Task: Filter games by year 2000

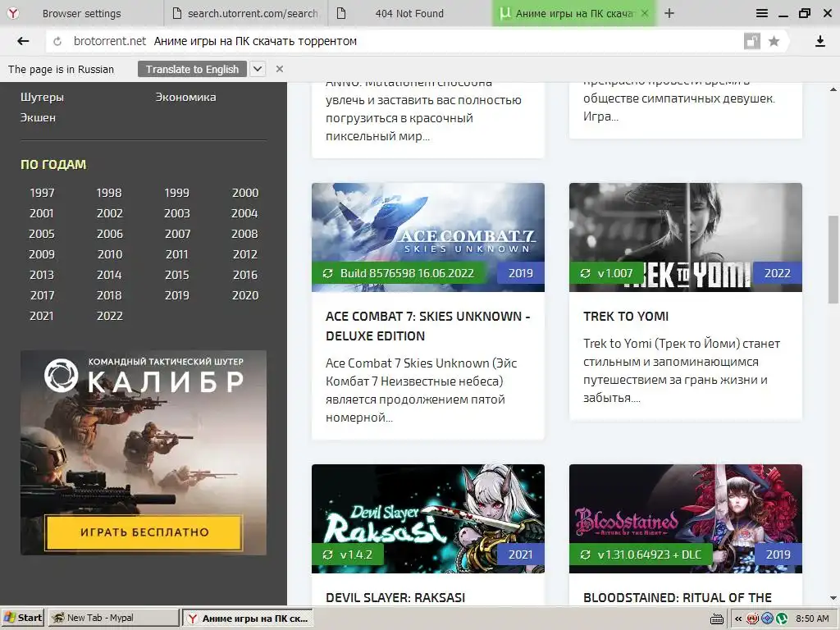Action: point(244,193)
